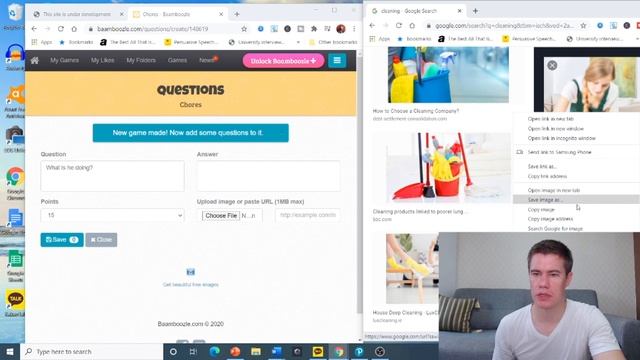Click Unlock Baamboozle+ button
Viewport: 640px width, 360px height.
coord(283,61)
